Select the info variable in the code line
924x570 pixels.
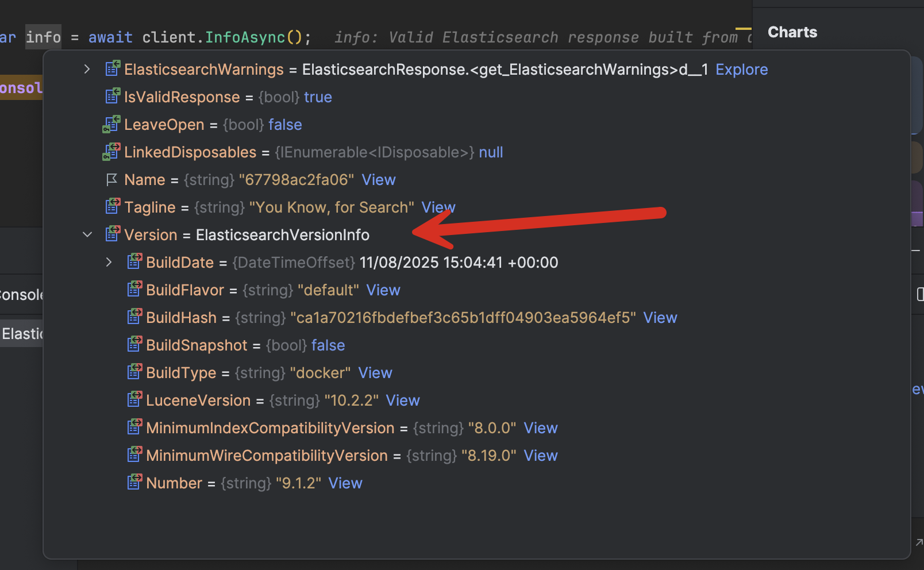(x=43, y=36)
